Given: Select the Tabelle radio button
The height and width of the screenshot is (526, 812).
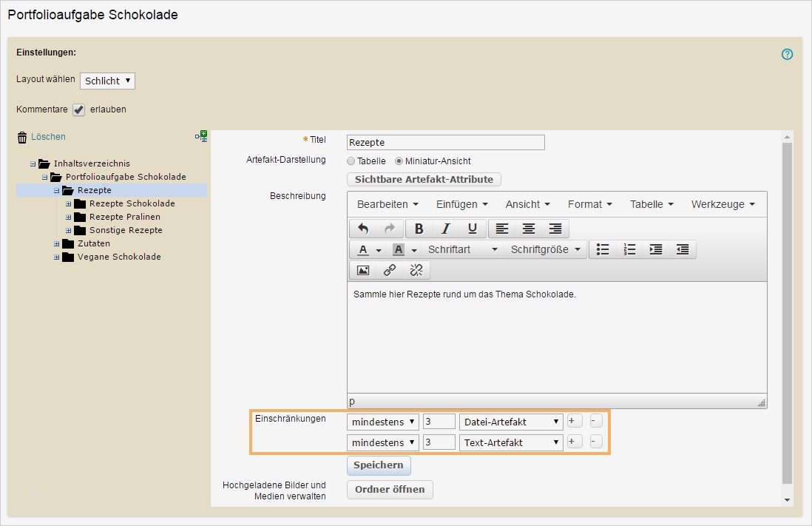Looking at the screenshot, I should tap(351, 161).
